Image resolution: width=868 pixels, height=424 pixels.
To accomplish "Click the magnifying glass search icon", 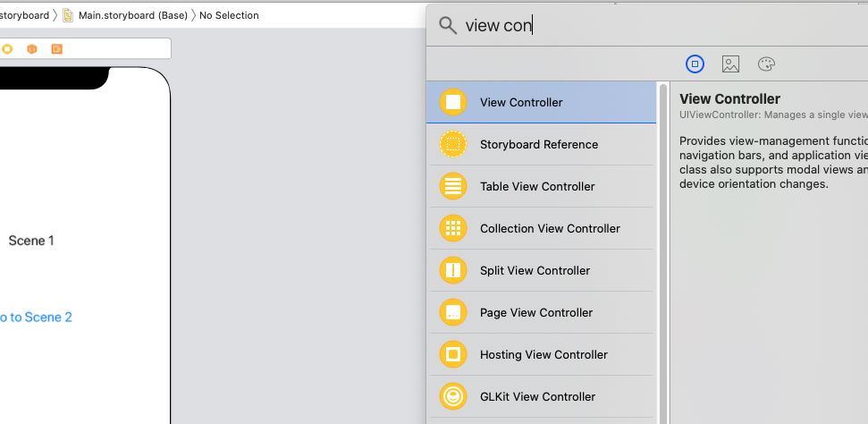I will (x=447, y=25).
